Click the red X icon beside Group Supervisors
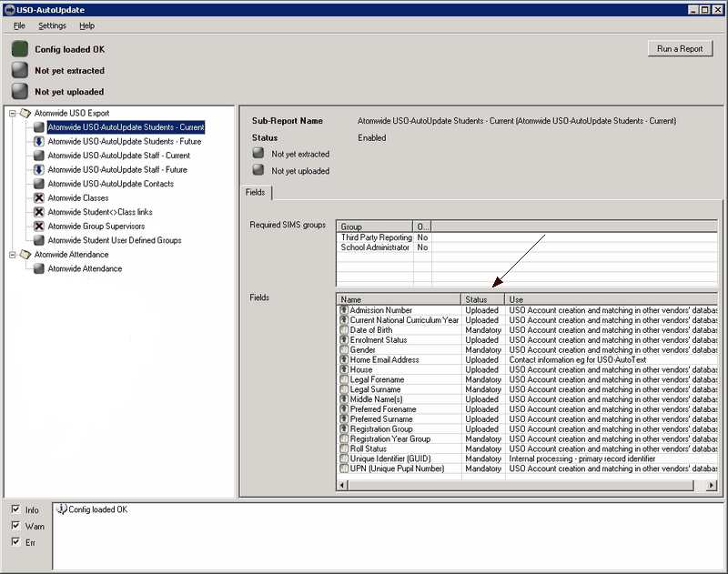Viewport: 728px width, 574px height. [x=39, y=226]
